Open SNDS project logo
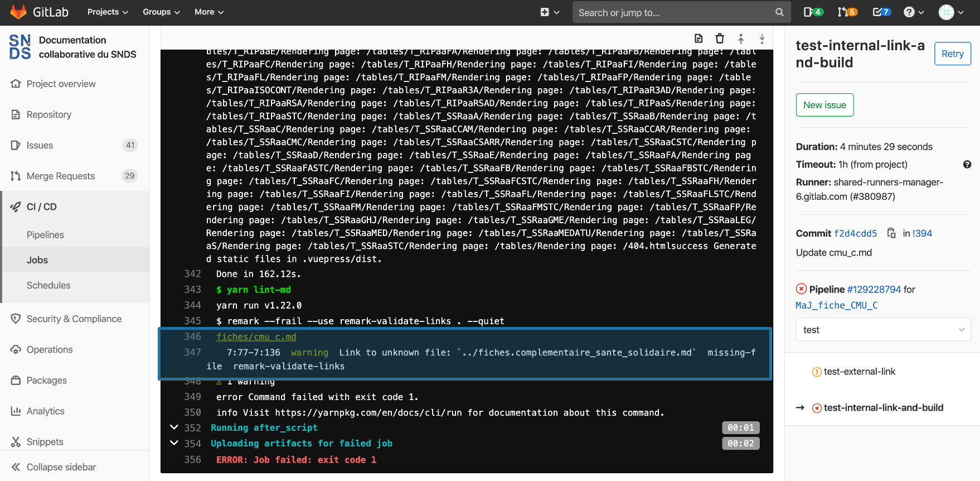This screenshot has width=980, height=481. click(20, 47)
